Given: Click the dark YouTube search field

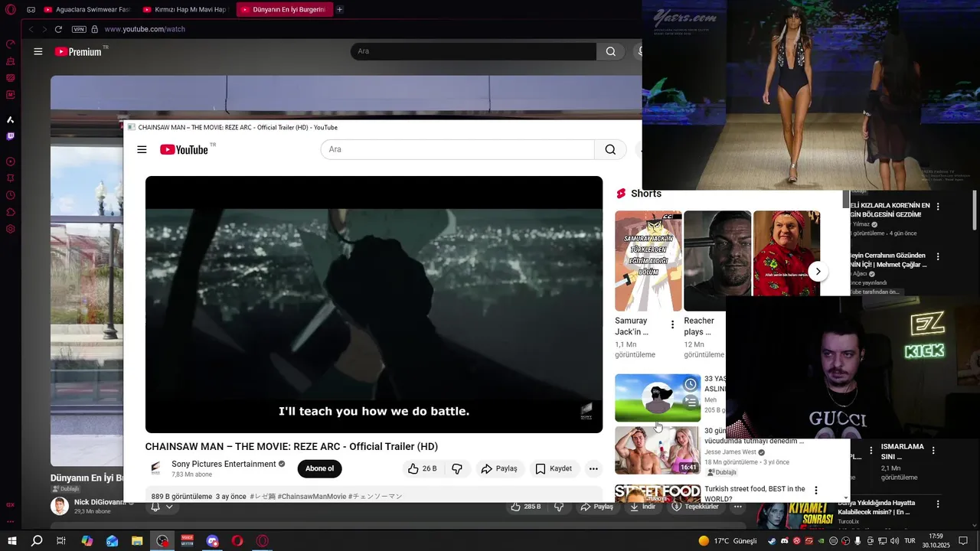Looking at the screenshot, I should point(473,51).
